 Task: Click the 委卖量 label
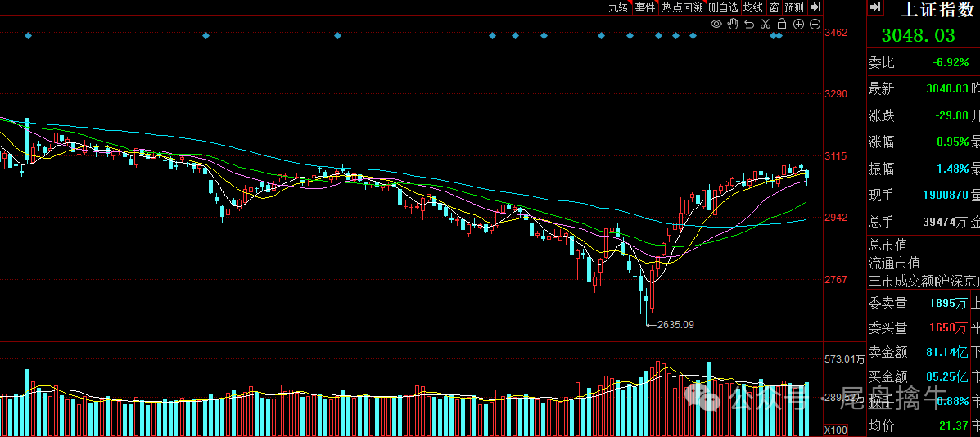click(887, 304)
